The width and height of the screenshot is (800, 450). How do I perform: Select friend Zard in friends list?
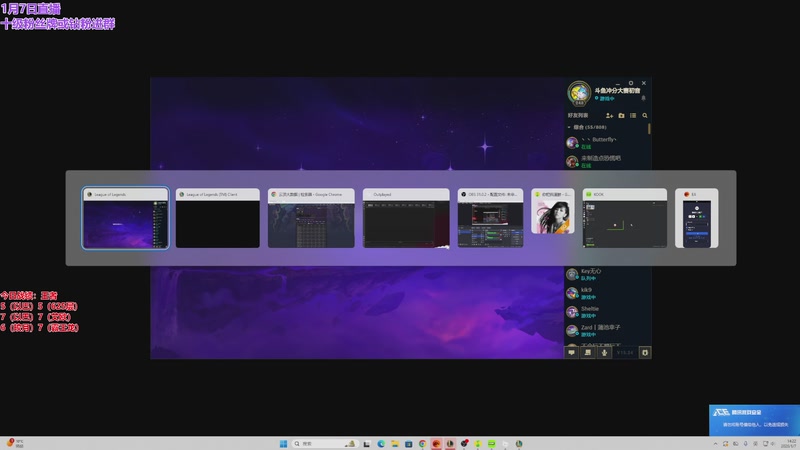[605, 331]
